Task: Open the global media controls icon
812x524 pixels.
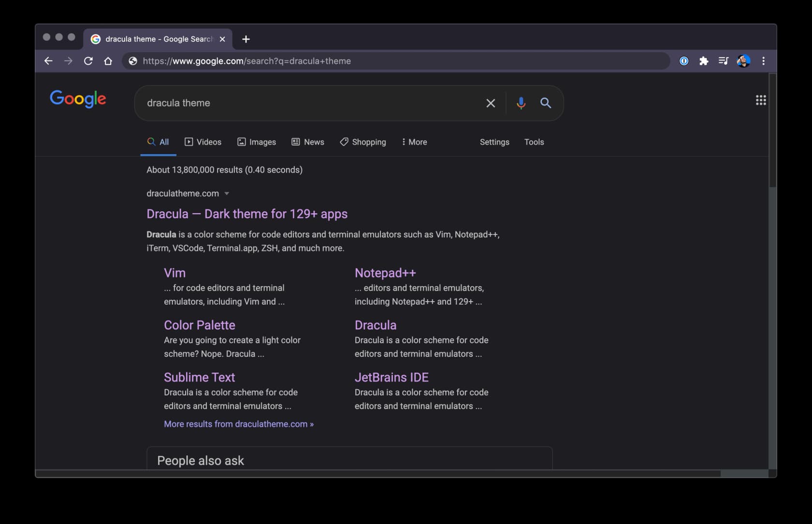Action: pos(723,61)
